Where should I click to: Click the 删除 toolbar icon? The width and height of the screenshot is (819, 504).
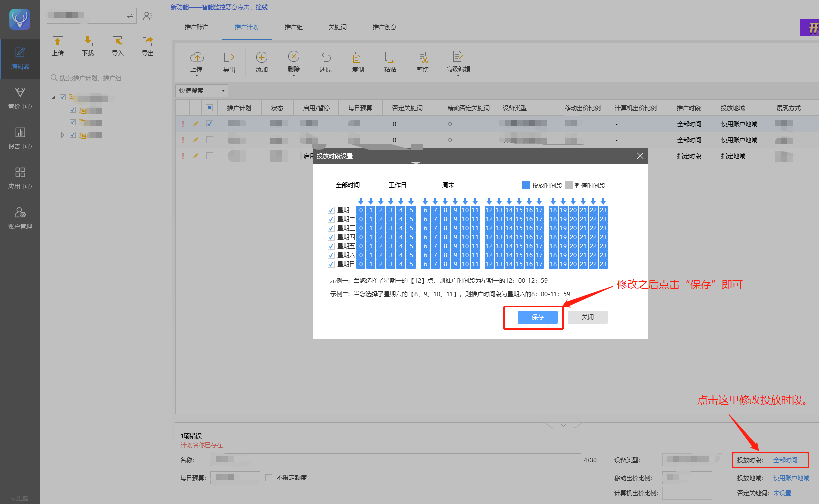[x=294, y=56]
